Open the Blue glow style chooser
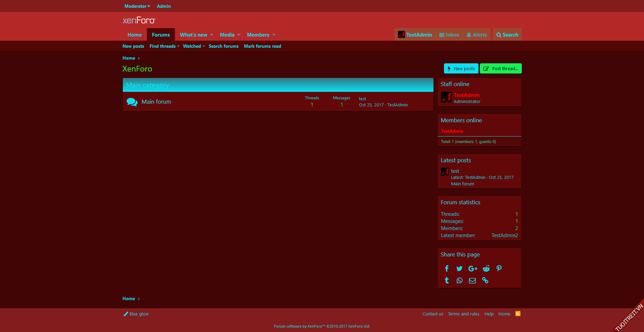Screen dimensions: 644x332 coord(136,314)
